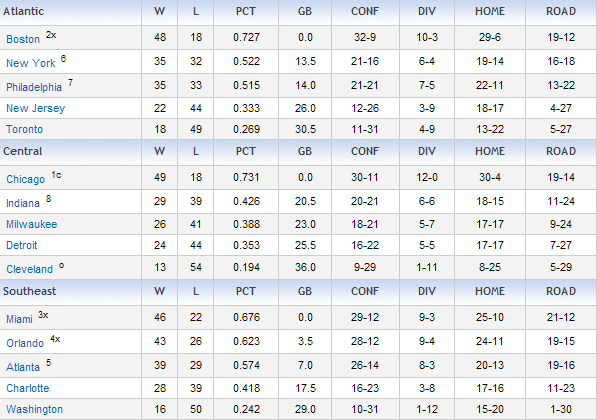597x420 pixels.
Task: Open the Cleveland team link
Action: click(29, 269)
